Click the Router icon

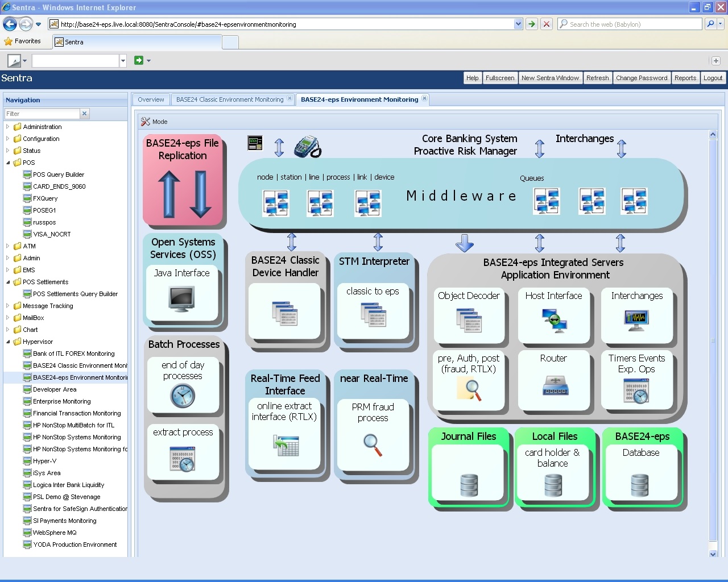tap(555, 385)
